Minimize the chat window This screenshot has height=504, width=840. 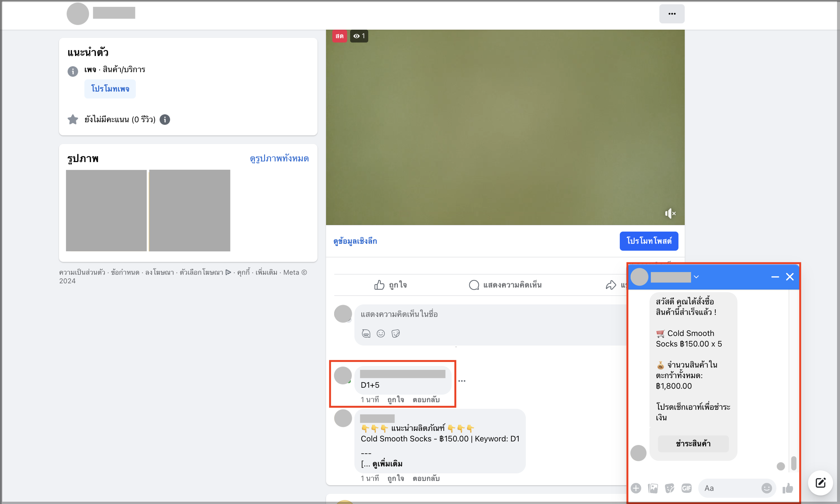(775, 277)
